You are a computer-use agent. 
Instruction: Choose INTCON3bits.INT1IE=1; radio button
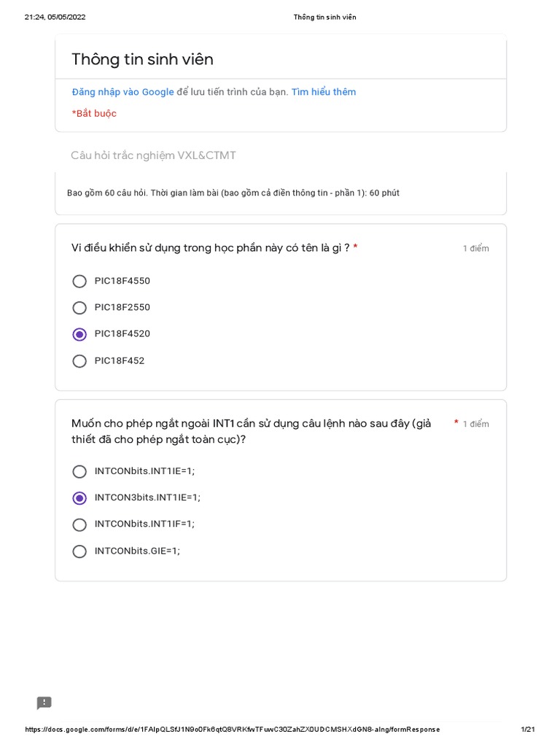point(79,498)
